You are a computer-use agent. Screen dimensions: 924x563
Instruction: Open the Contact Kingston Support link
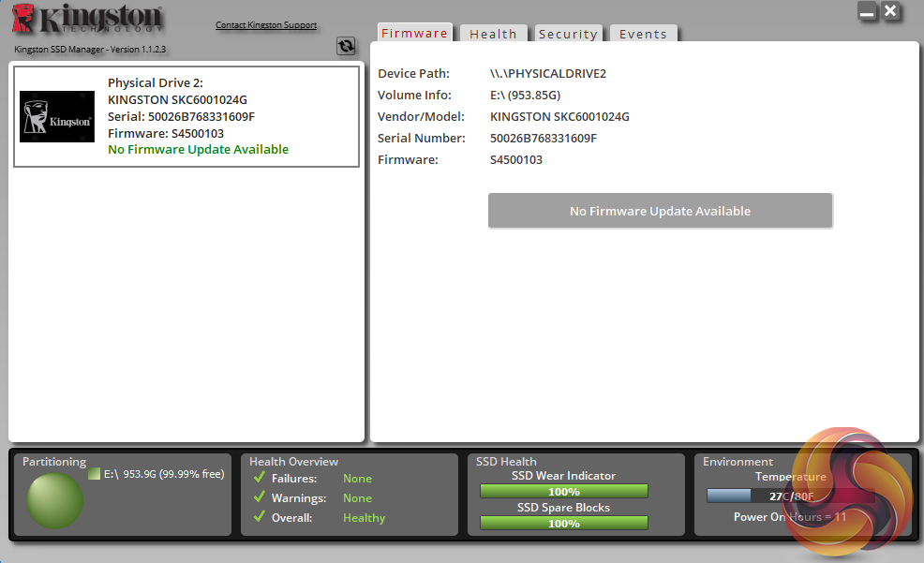(x=266, y=24)
